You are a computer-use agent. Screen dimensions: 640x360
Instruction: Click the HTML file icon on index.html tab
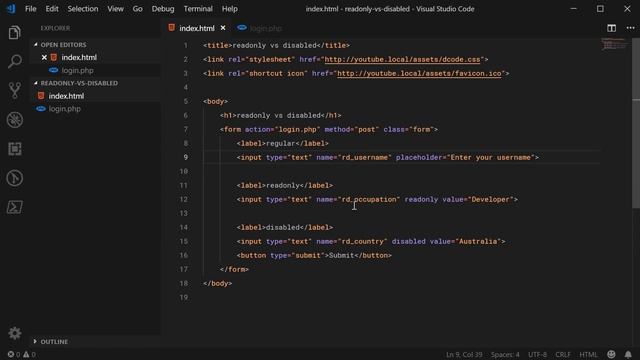pos(171,28)
